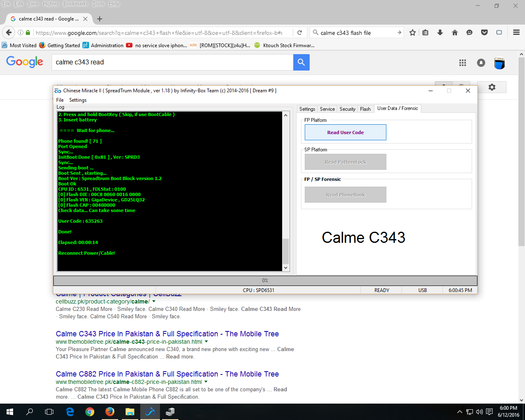525x420 pixels.
Task: Switch to the Settings tab in the Infinity-Box panel
Action: pyautogui.click(x=307, y=109)
